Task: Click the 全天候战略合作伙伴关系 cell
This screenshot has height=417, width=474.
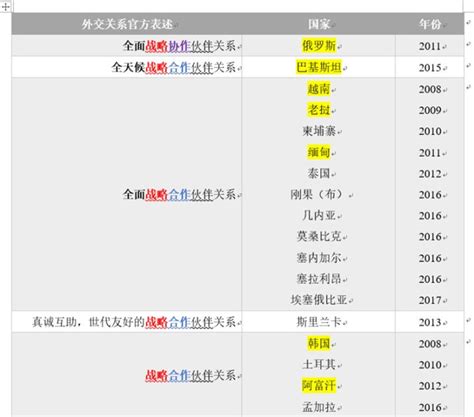Action: [127, 67]
